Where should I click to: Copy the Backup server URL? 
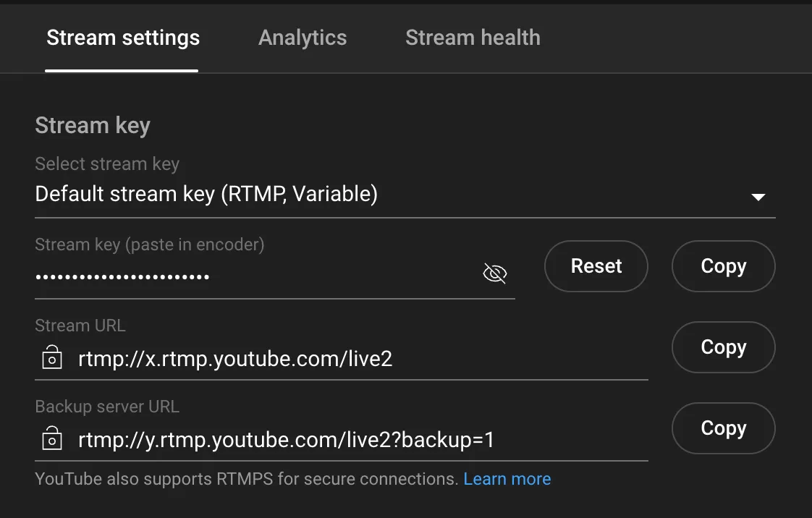[x=724, y=428]
